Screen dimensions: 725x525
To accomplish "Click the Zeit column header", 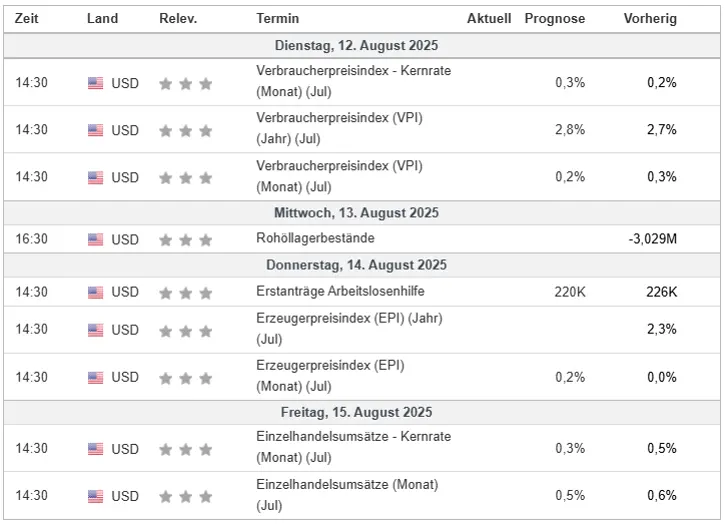I will 26,19.
